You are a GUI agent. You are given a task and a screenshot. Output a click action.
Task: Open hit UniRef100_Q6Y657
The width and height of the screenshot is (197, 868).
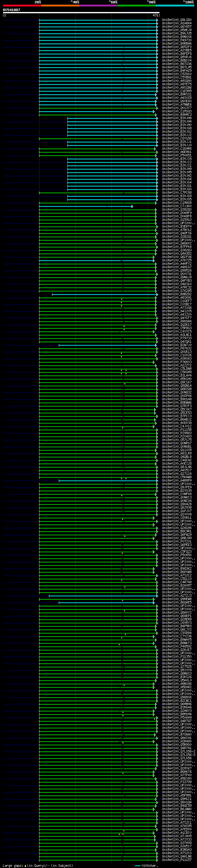176,26
